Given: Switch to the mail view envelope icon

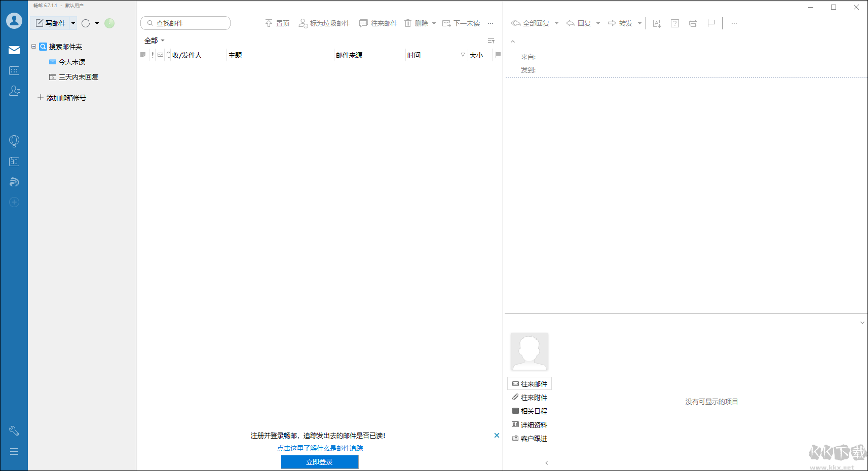Looking at the screenshot, I should 14,50.
